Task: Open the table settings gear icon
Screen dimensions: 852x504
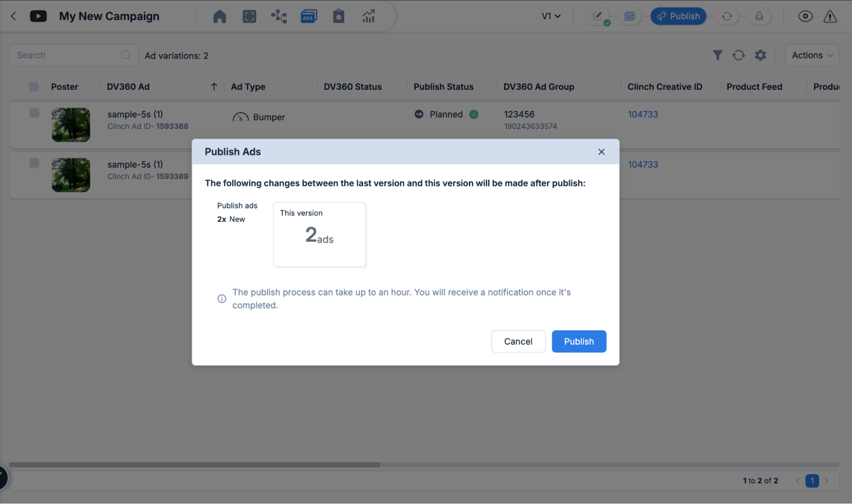Action: tap(760, 55)
